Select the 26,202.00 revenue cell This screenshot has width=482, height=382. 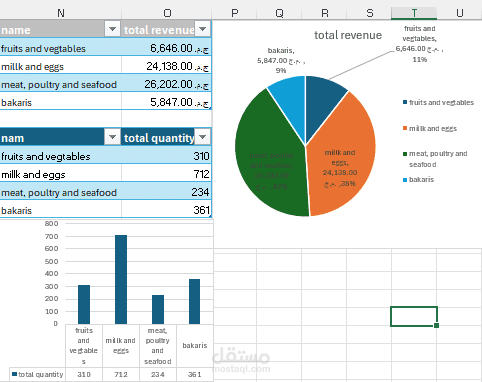167,84
